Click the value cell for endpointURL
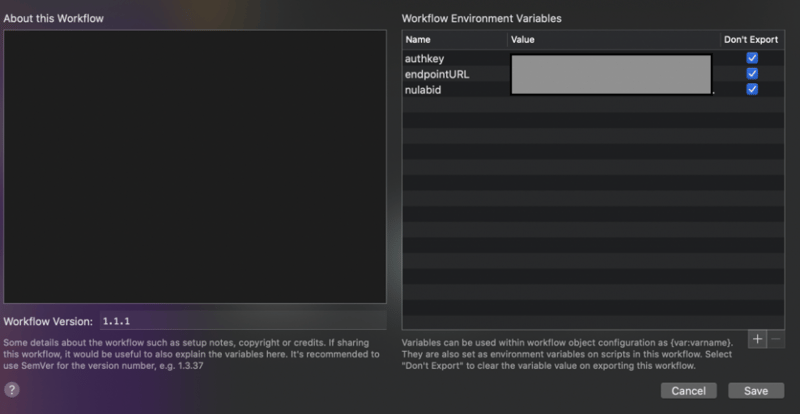The image size is (800, 414). tap(610, 74)
